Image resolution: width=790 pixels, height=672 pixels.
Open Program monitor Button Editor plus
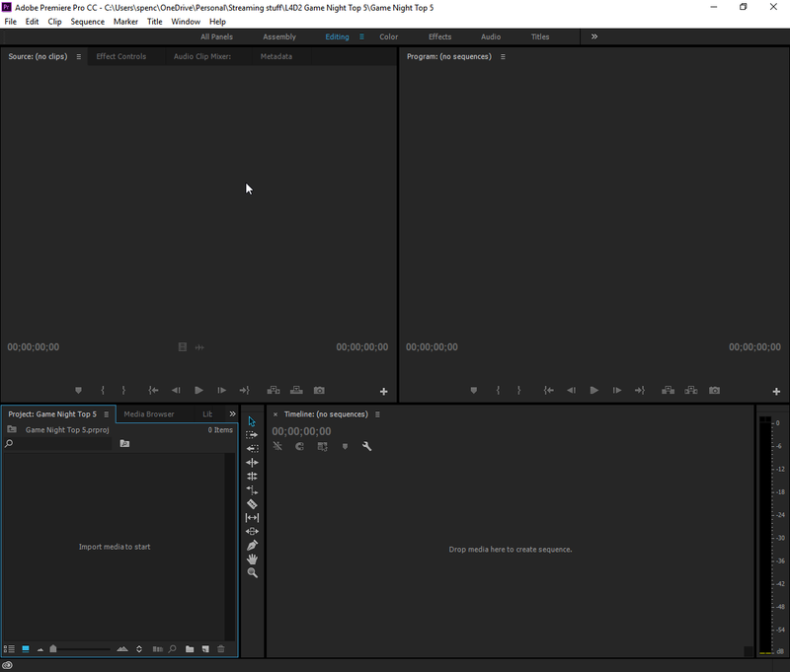776,391
